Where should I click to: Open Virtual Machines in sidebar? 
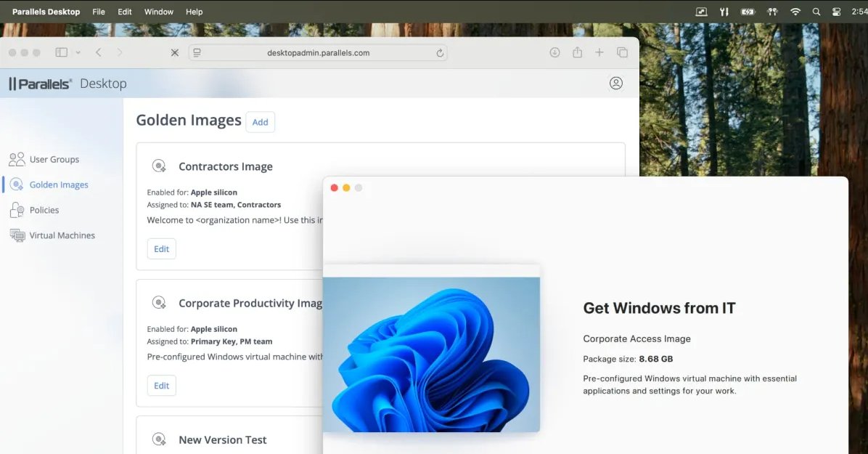click(62, 235)
